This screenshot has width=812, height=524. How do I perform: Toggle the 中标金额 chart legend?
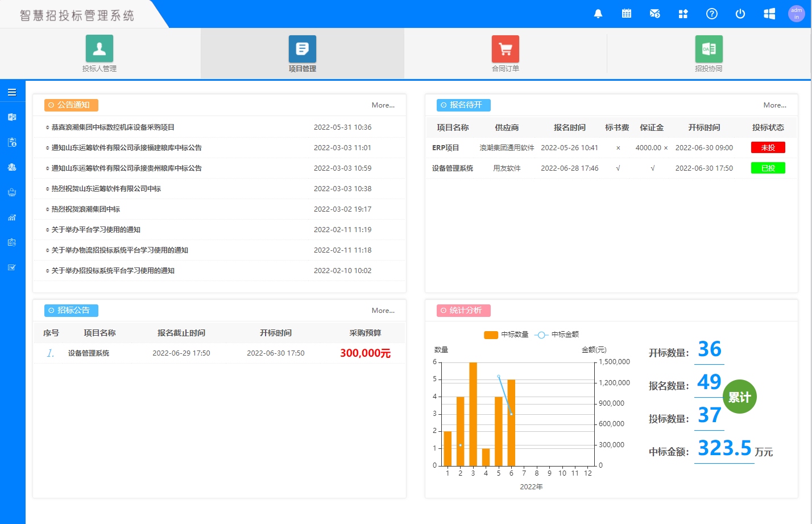pyautogui.click(x=557, y=335)
